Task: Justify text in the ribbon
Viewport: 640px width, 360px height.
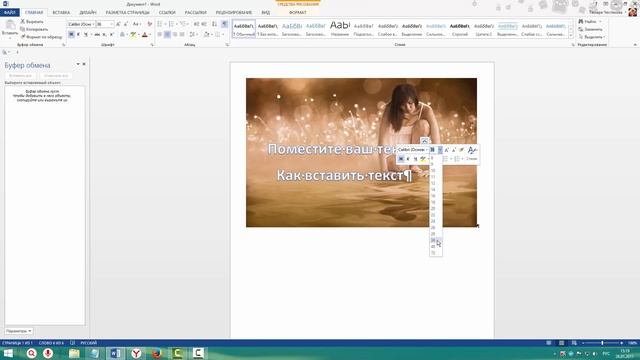Action: click(x=182, y=34)
